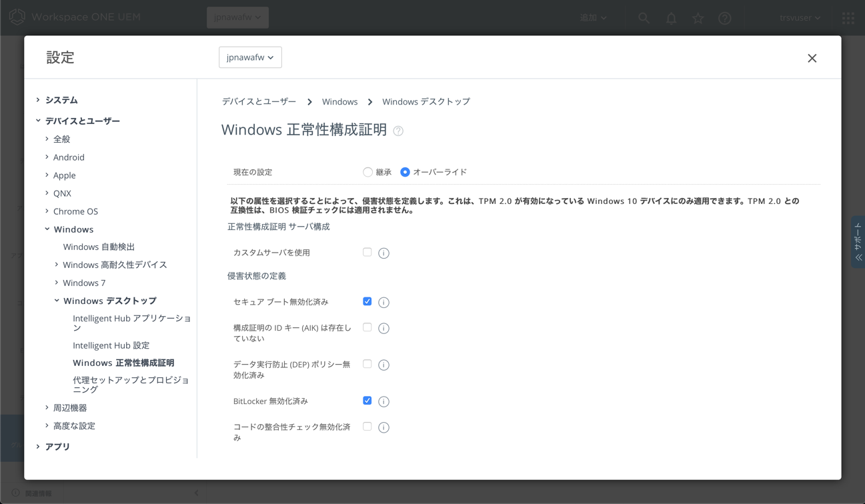This screenshot has width=865, height=504.
Task: Collapse the Windows tree node
Action: (x=47, y=229)
